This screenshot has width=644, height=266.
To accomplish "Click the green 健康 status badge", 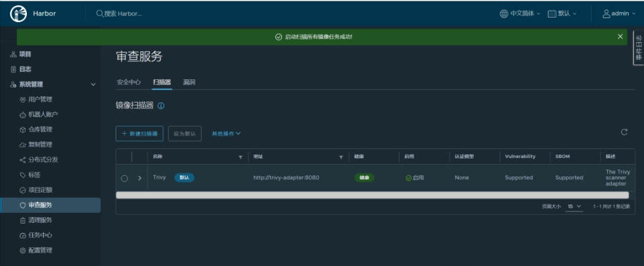I will coord(364,177).
